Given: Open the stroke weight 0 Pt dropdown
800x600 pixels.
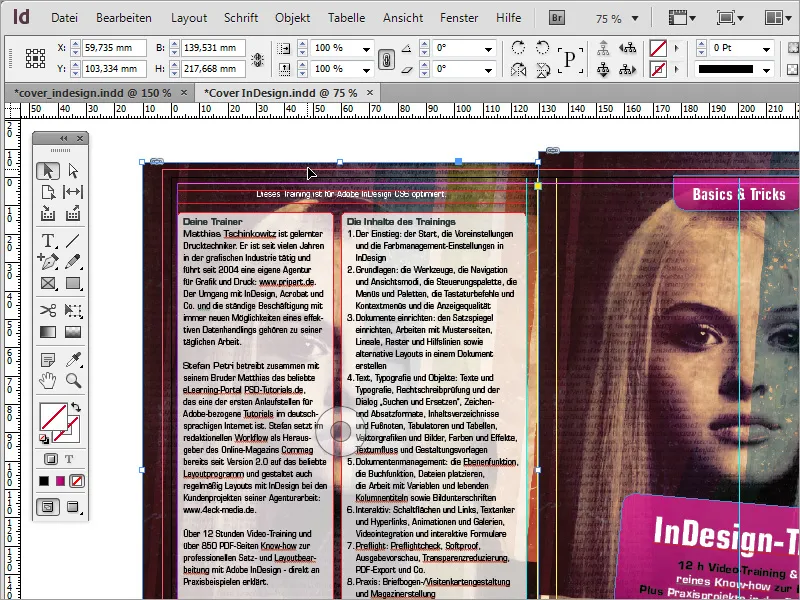Looking at the screenshot, I should (x=766, y=49).
